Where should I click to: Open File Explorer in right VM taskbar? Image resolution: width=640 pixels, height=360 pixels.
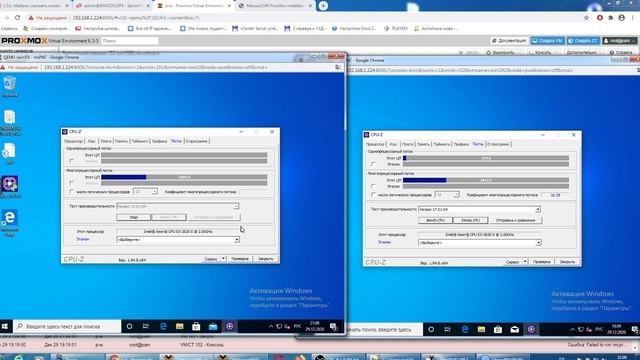coord(481,329)
